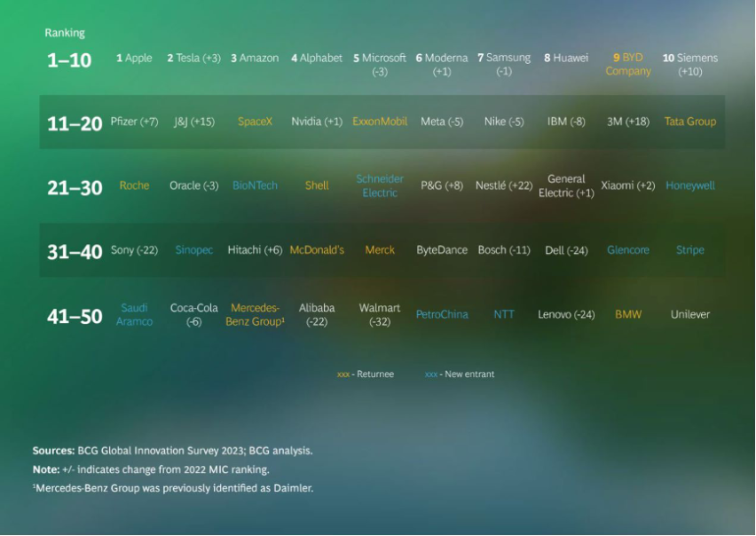Click the '11–20' row heading

[75, 124]
